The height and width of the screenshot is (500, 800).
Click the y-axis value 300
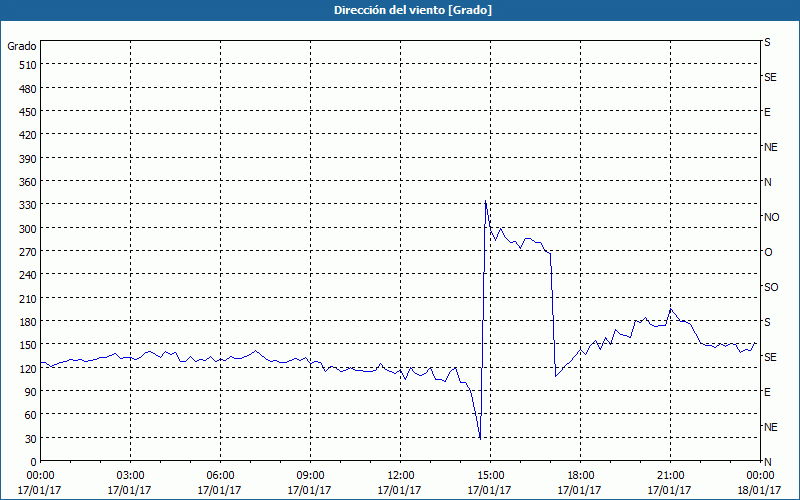(x=29, y=229)
